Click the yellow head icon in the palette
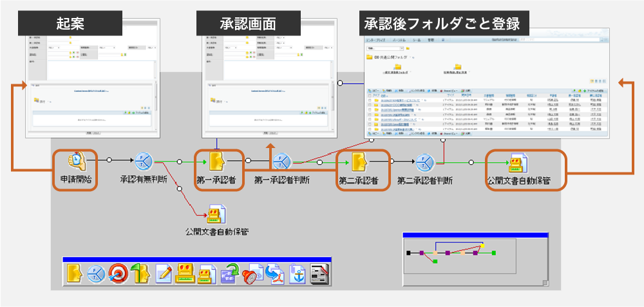Image resolution: width=644 pixels, height=307 pixels. [x=74, y=274]
